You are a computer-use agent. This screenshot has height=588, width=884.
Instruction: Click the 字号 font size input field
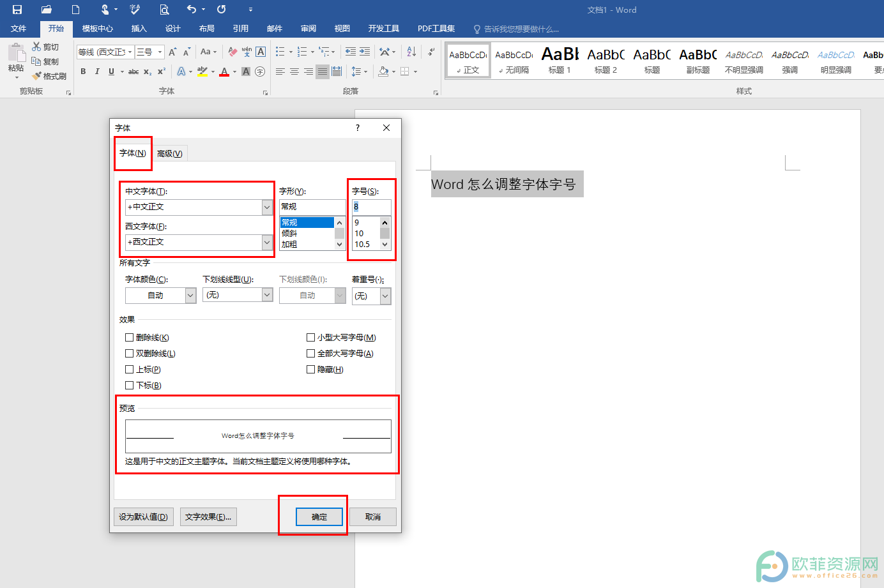pos(371,207)
